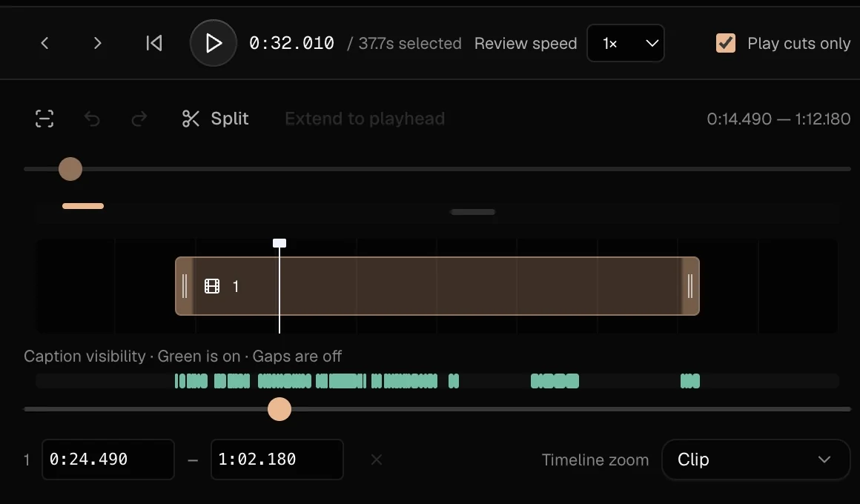Screen dimensions: 860x504
Task: Click the current time readout 0:32.010
Action: tap(291, 43)
